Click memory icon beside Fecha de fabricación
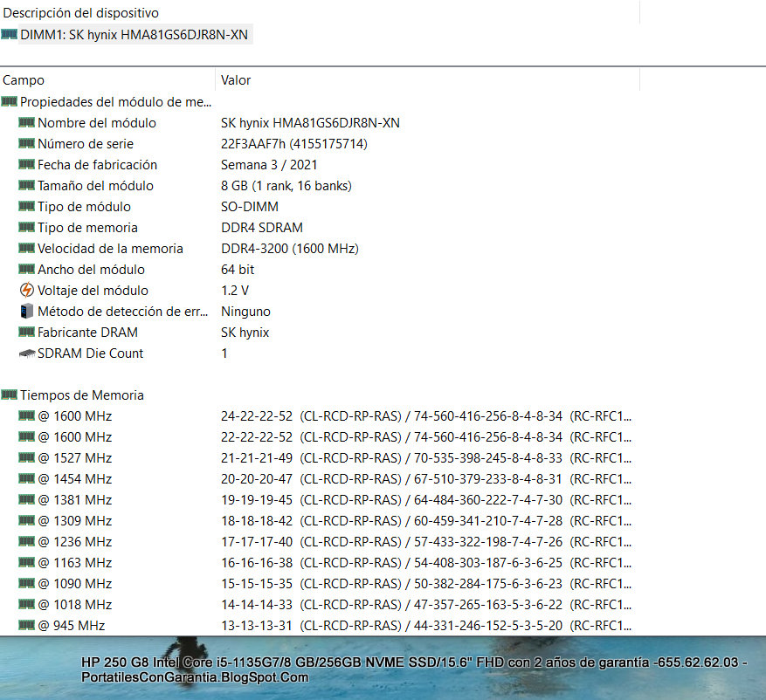The image size is (766, 700). [x=26, y=164]
